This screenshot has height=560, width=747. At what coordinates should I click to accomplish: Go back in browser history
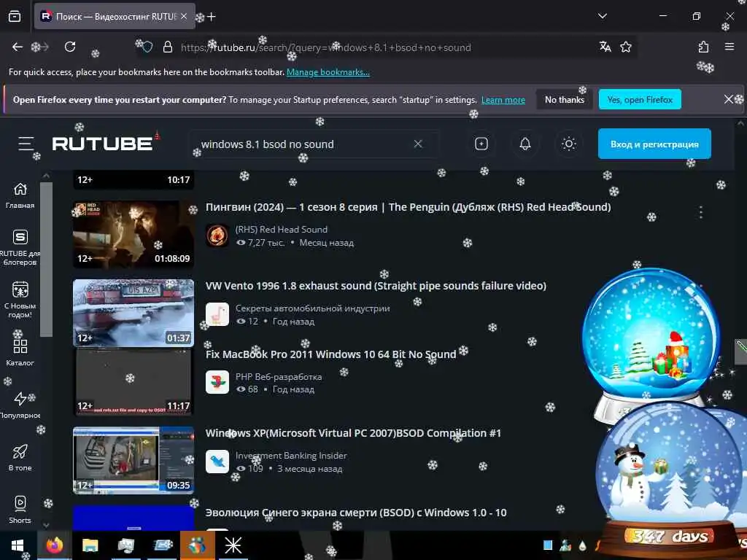18,47
